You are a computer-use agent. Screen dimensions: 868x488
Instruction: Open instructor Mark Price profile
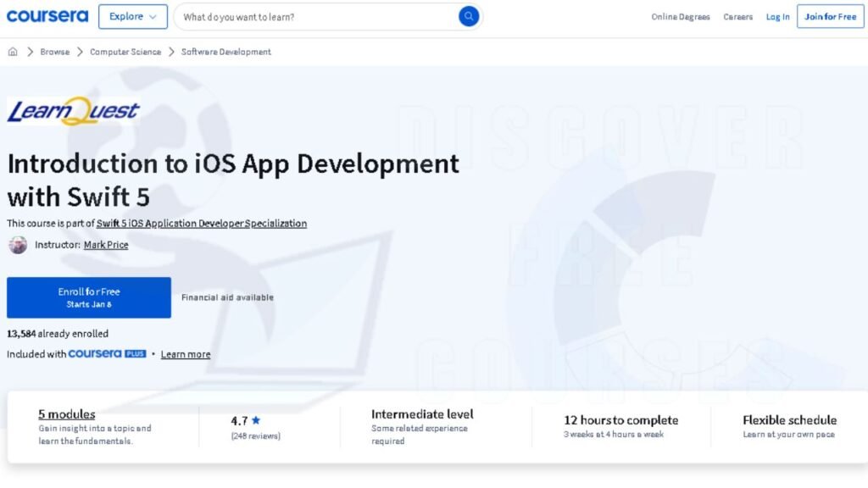pyautogui.click(x=106, y=245)
